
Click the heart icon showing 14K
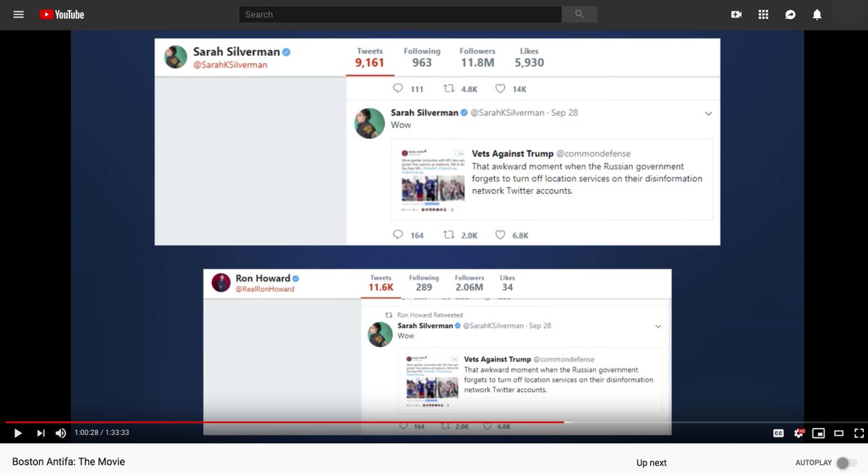[501, 88]
